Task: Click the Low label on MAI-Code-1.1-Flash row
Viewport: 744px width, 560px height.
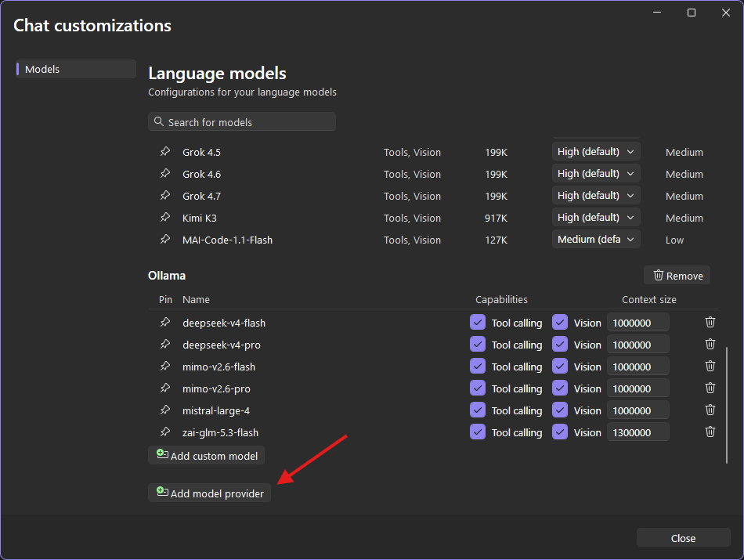Action: (674, 240)
